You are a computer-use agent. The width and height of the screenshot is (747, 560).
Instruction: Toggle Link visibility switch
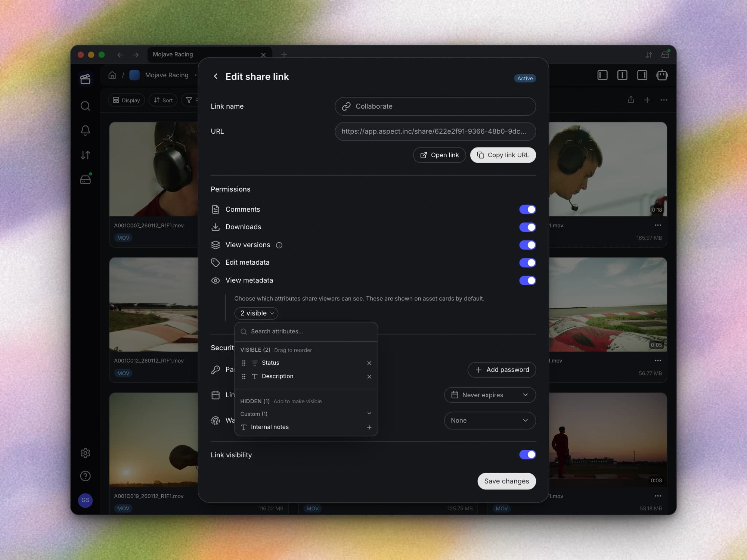(x=527, y=454)
